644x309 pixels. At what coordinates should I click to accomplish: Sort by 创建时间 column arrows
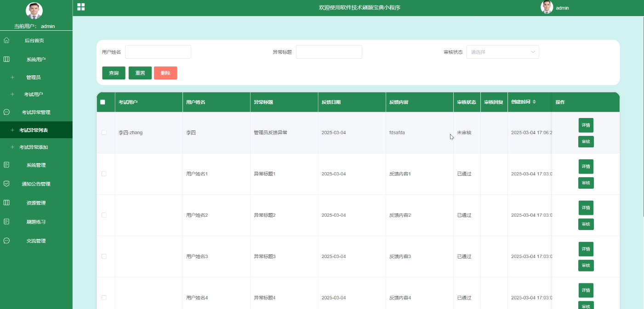point(534,102)
